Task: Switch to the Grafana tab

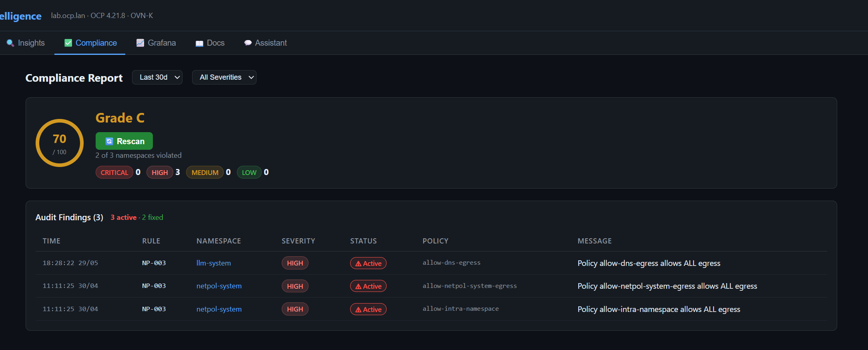Action: click(156, 43)
